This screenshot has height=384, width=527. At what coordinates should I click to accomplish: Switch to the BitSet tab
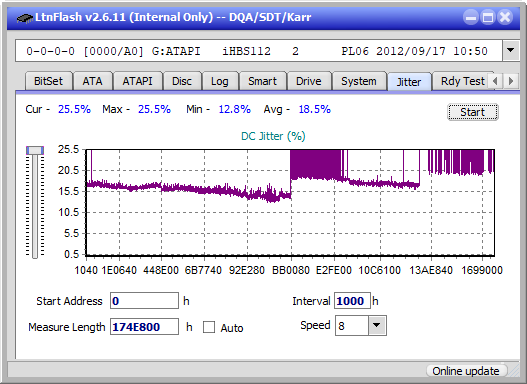[x=48, y=81]
